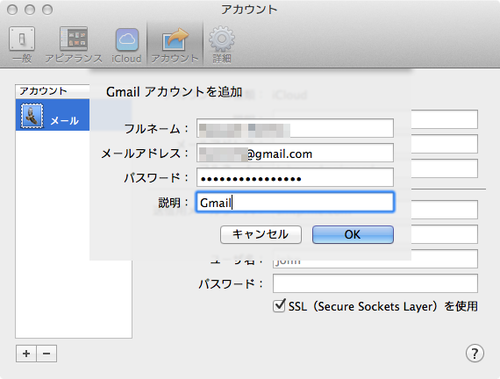The width and height of the screenshot is (500, 379).
Task: Open the 詳細 (Advanced) gear pane
Action: pos(222,45)
